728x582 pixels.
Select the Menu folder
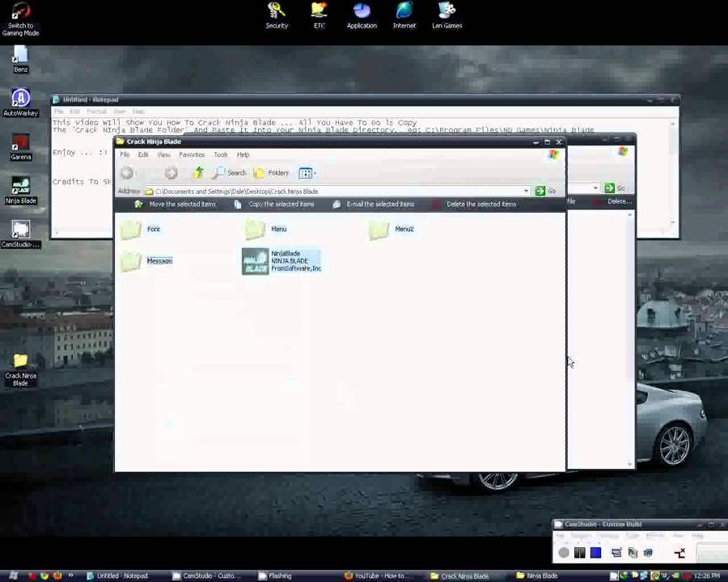click(265, 230)
